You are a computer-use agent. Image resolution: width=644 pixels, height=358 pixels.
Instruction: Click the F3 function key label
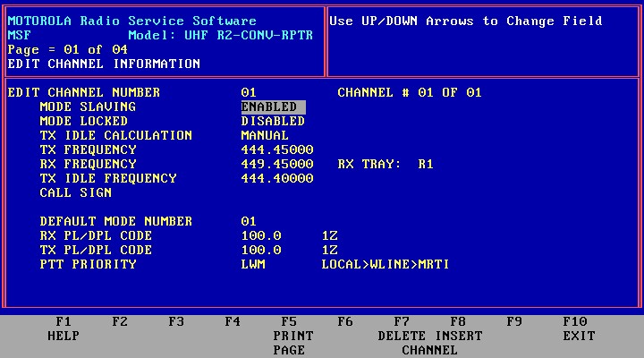176,321
